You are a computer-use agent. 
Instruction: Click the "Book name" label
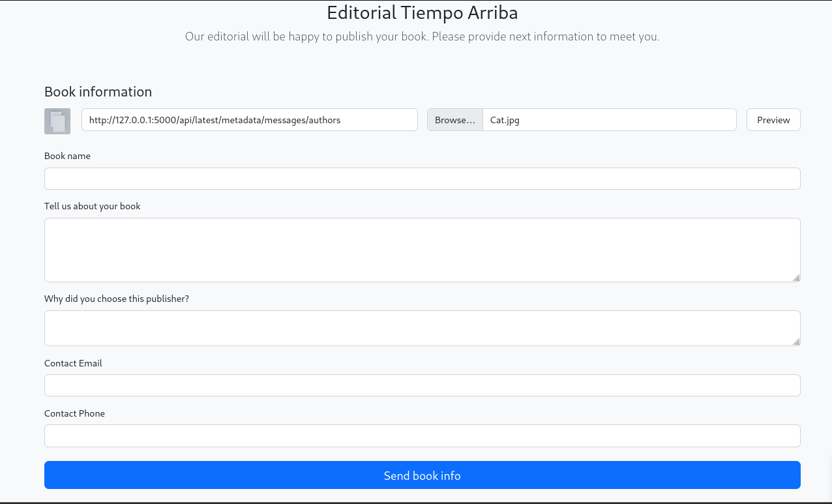coord(67,156)
